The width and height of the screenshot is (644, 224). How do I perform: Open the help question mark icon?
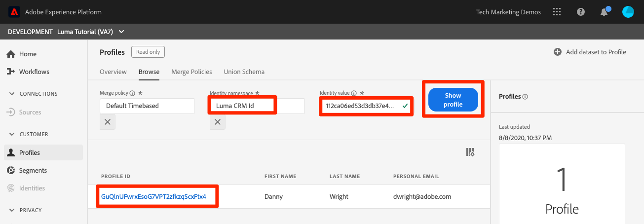[x=581, y=12]
